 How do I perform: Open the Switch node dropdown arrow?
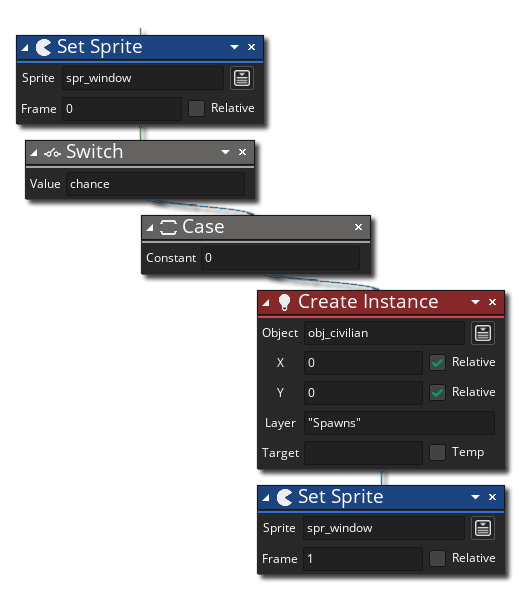(225, 152)
